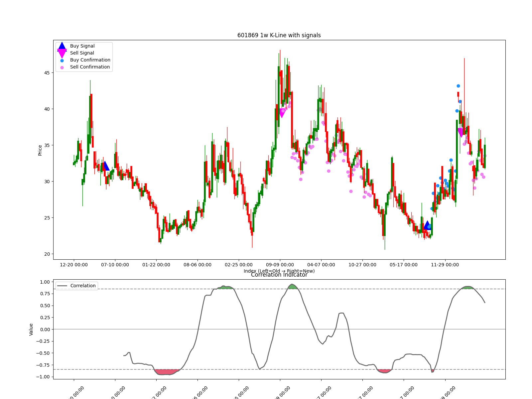Click the price tick label '40'
This screenshot has height=399, width=532.
click(47, 109)
